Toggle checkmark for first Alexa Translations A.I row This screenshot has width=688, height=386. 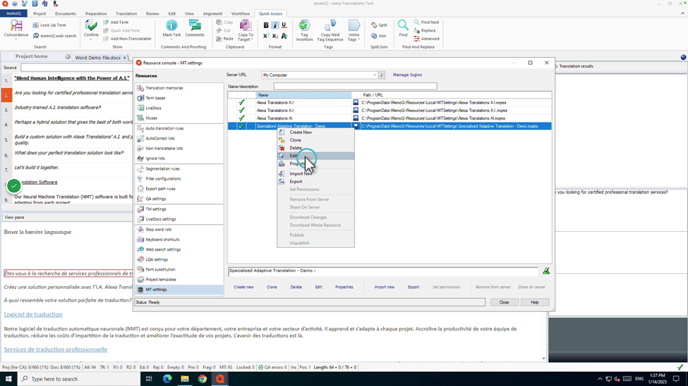click(241, 103)
